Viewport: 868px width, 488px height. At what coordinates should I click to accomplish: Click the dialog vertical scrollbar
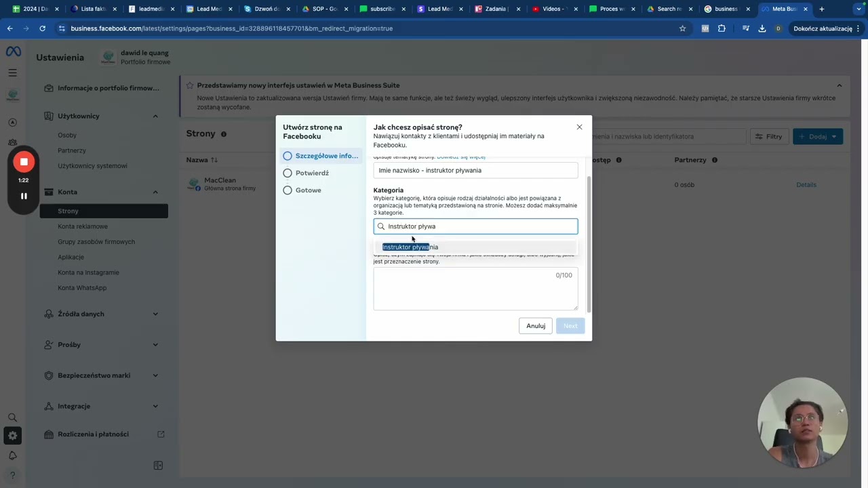589,244
